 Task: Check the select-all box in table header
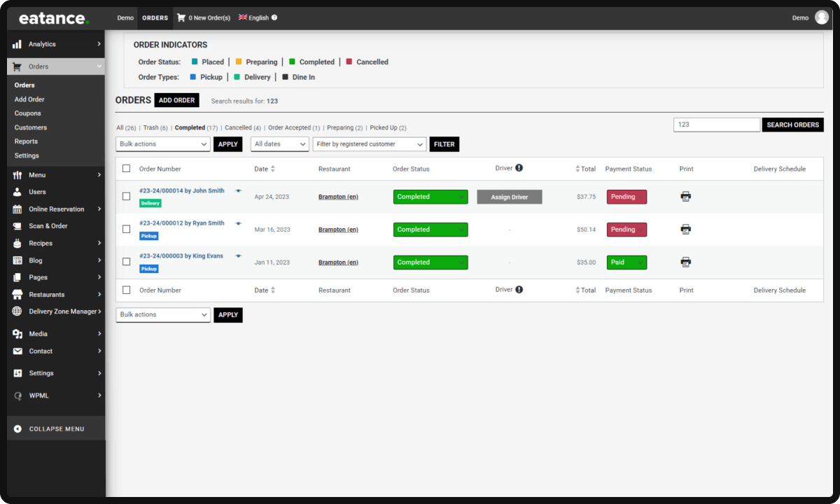[126, 168]
